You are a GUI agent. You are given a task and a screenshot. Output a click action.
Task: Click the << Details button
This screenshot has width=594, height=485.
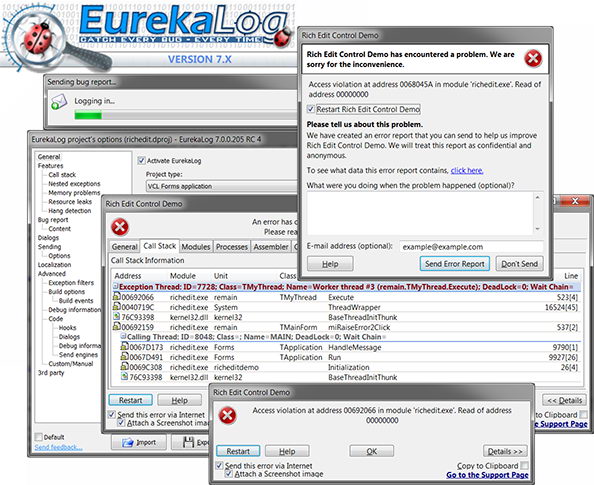pos(564,400)
